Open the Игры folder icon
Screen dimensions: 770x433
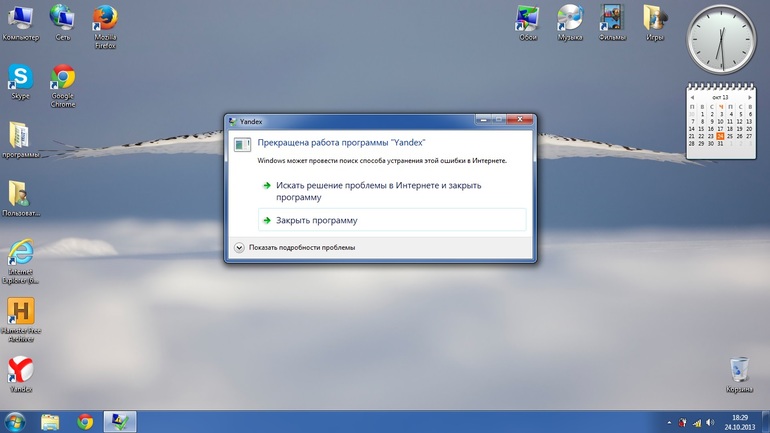[x=655, y=19]
